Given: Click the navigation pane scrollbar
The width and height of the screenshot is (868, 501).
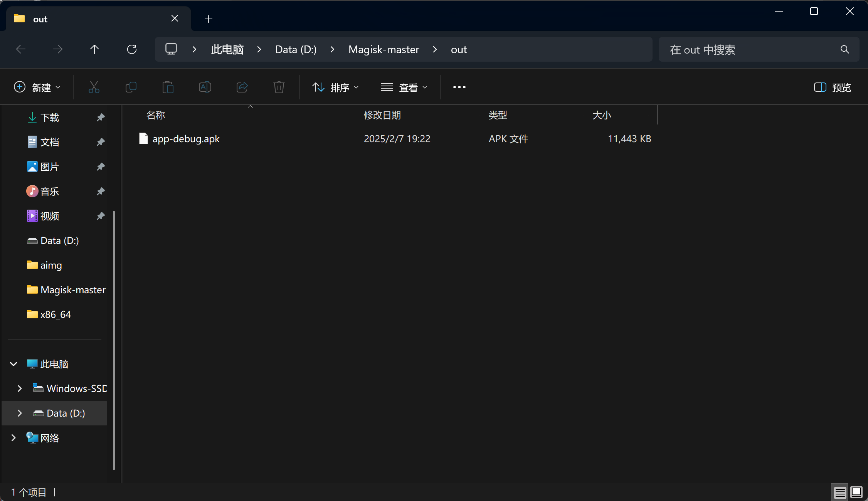Looking at the screenshot, I should [x=114, y=339].
